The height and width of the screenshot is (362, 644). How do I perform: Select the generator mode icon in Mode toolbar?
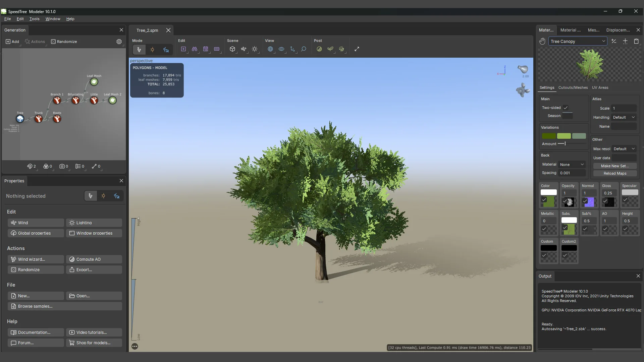(x=139, y=50)
